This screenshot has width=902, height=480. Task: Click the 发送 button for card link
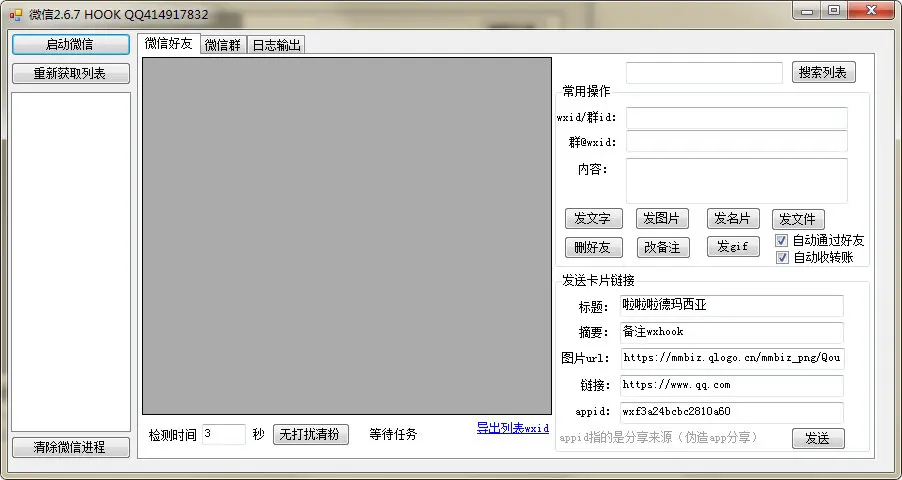(x=818, y=439)
